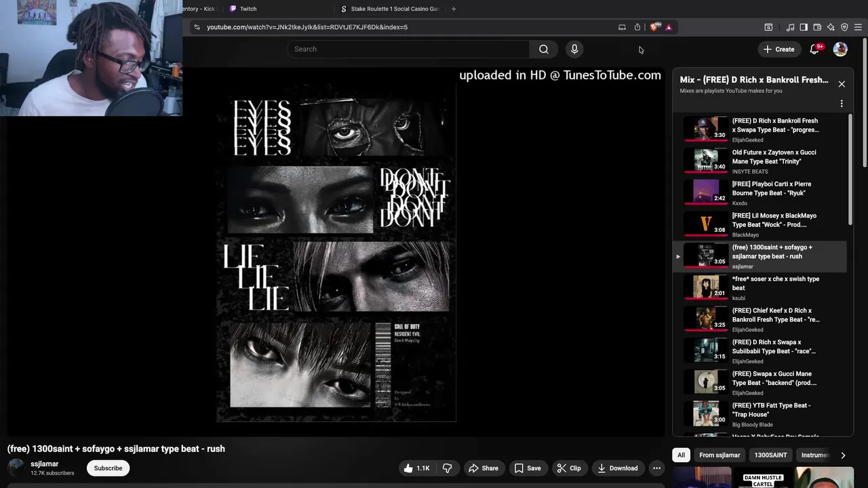Click the tab search icon in toolbar
Viewport: 868px width, 488px height.
[x=768, y=27]
